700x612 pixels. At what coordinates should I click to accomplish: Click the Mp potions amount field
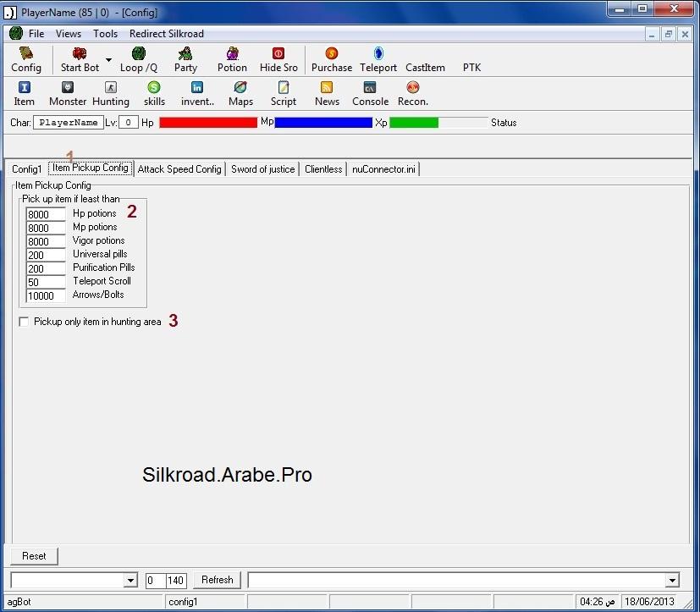tap(46, 228)
